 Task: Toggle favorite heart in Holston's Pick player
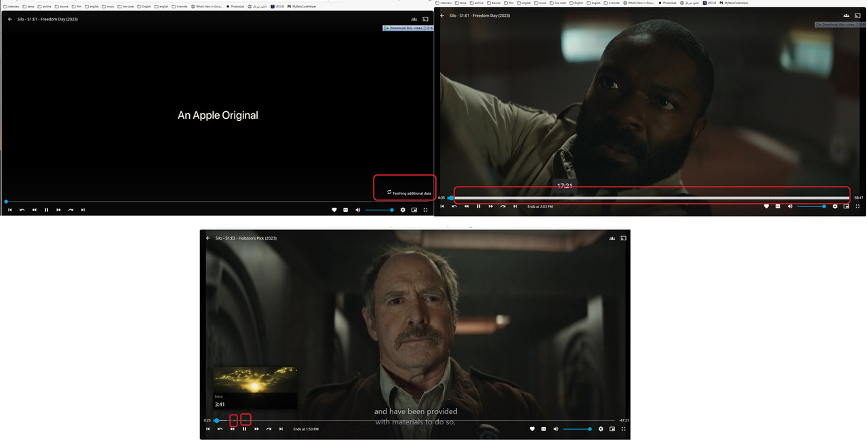point(532,429)
